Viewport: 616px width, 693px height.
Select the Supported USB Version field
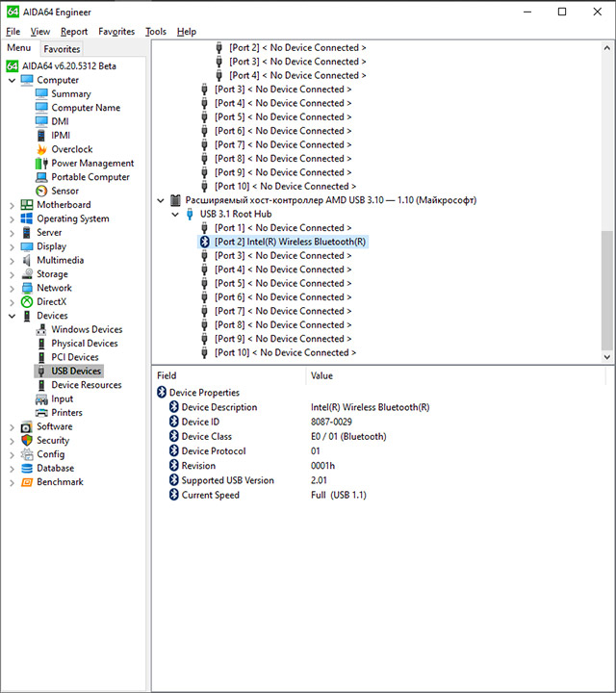[x=227, y=480]
